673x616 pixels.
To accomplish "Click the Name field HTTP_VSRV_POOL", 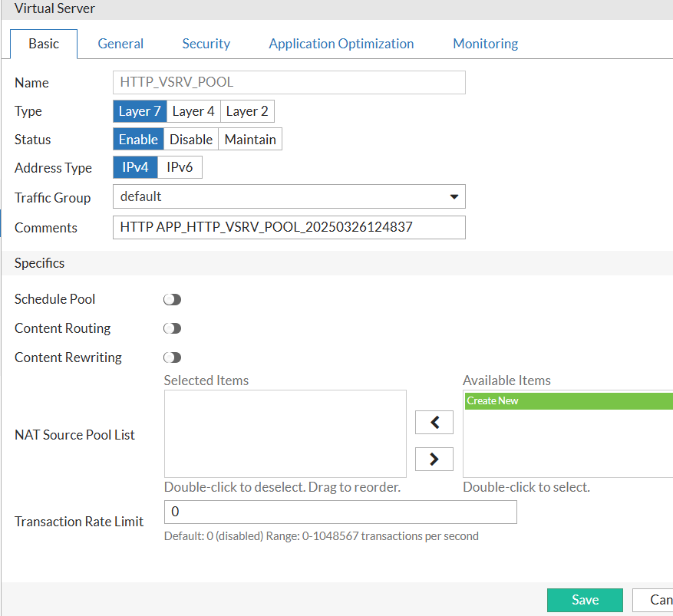I will 289,82.
